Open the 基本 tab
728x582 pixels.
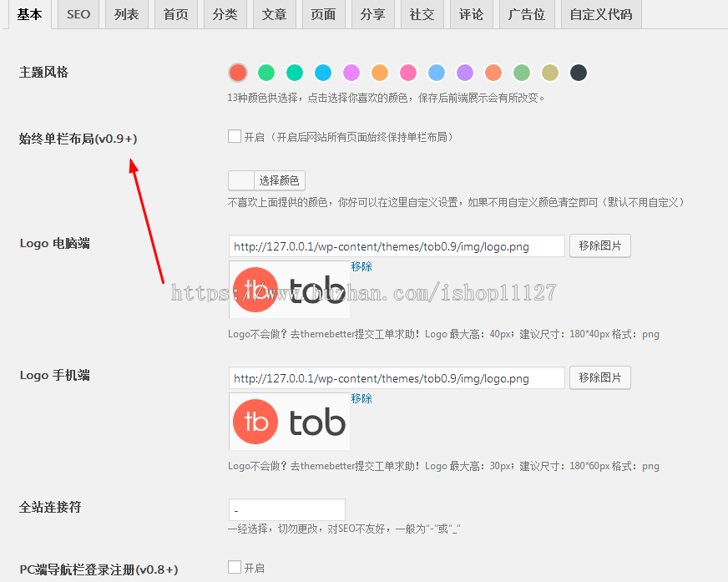click(30, 14)
